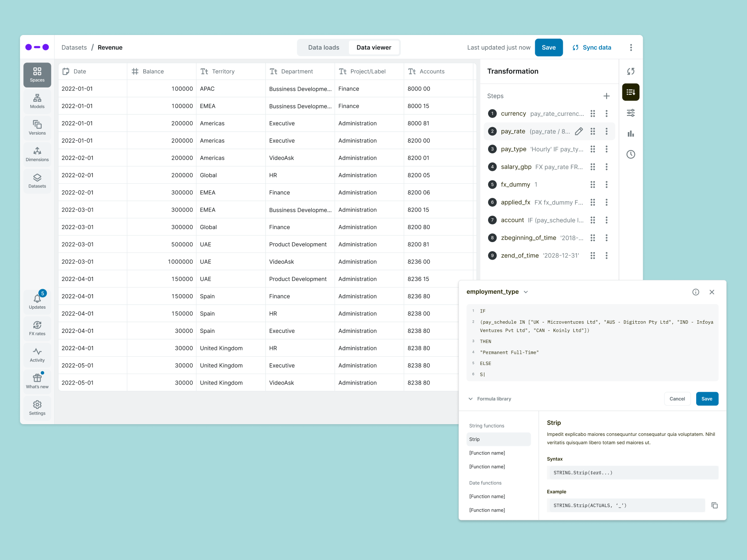Cancel the formula editor changes

point(677,399)
